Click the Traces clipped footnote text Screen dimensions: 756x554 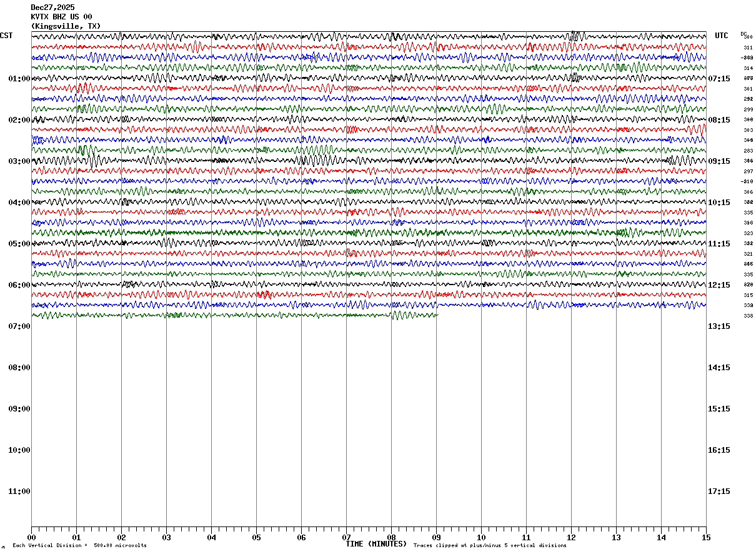tap(490, 546)
